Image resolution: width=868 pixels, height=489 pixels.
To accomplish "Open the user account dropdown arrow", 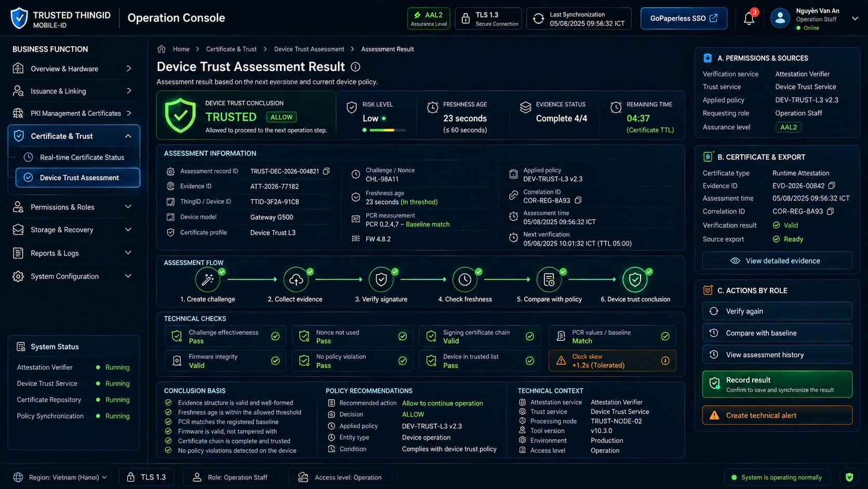I will coord(854,19).
